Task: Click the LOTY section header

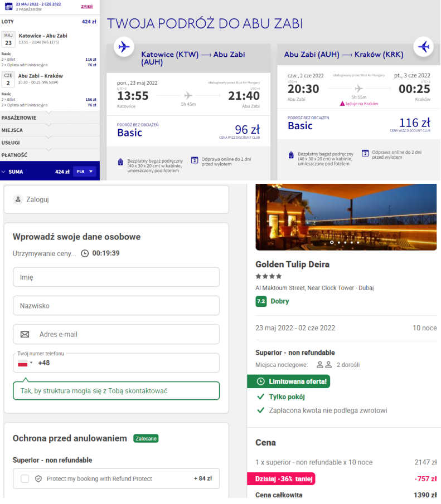Action: (x=7, y=22)
